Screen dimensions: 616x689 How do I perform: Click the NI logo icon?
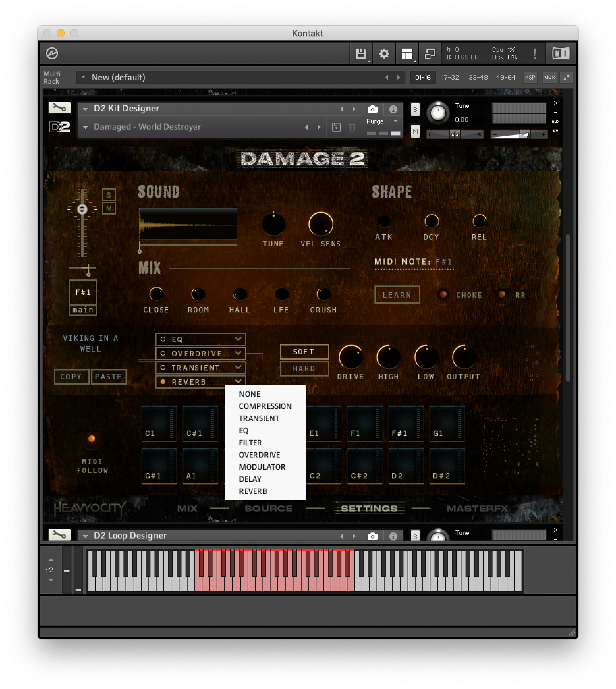tap(560, 54)
